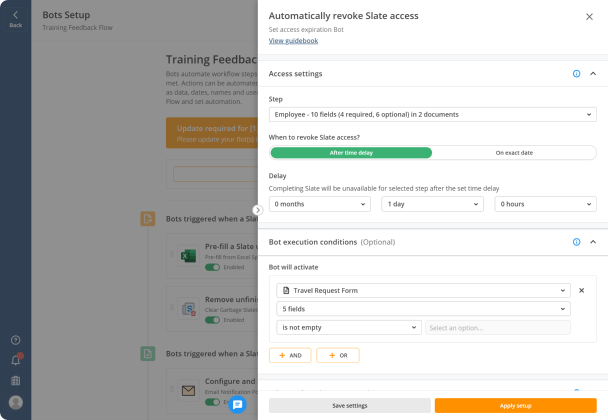Screen dimensions: 608x420
Task: Click Save settings button
Action: 350,406
